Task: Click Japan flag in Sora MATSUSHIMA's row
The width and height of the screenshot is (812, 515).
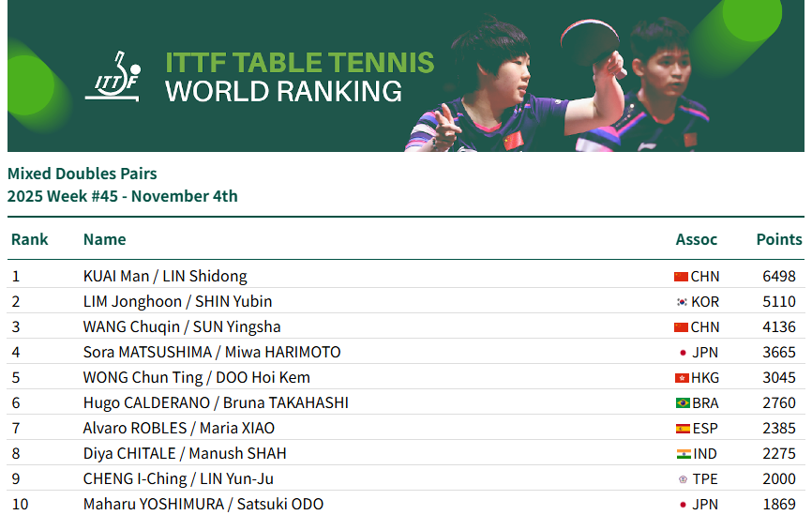Action: pos(683,353)
